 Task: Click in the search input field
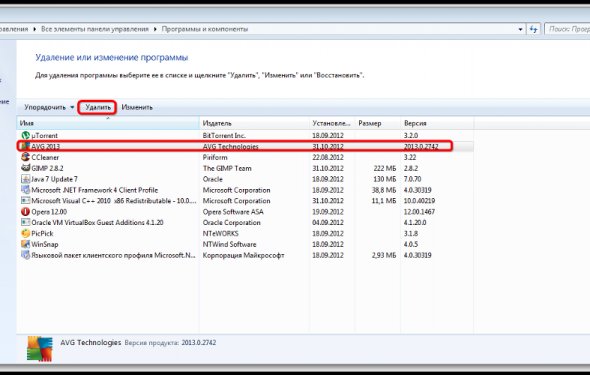tap(567, 29)
